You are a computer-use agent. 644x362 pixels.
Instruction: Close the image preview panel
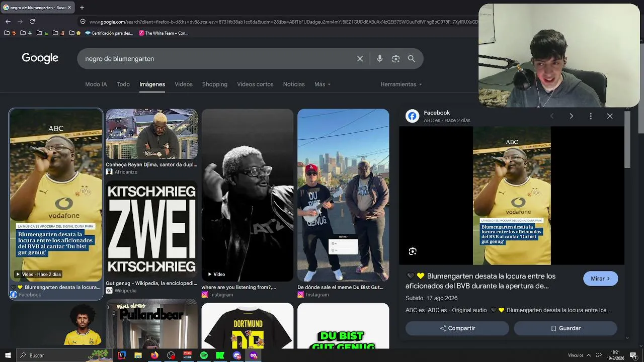point(610,116)
